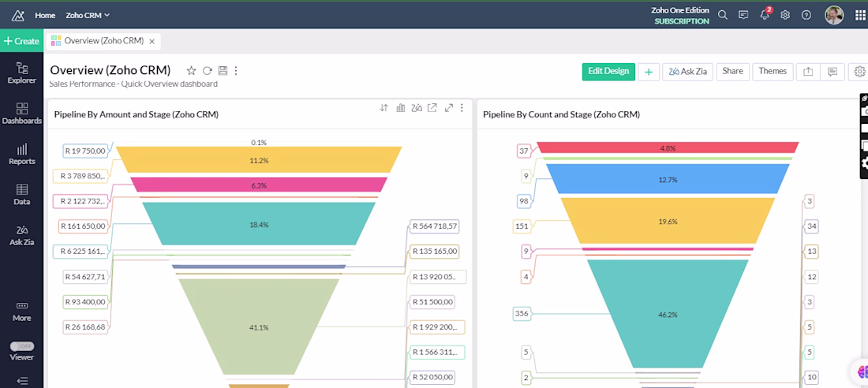Click the R 135 165,00 data label
868x388 pixels.
click(434, 252)
